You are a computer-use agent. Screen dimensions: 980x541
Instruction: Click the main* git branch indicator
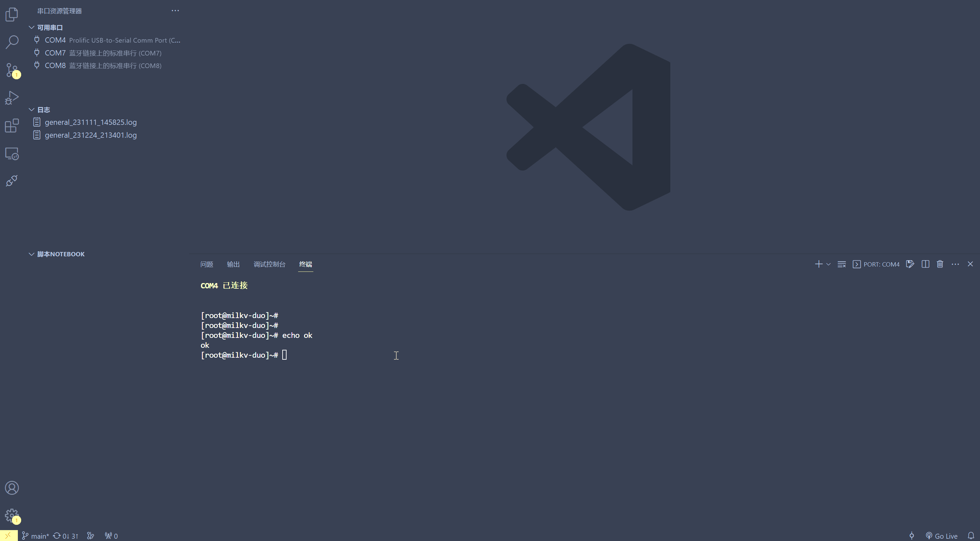pyautogui.click(x=36, y=536)
